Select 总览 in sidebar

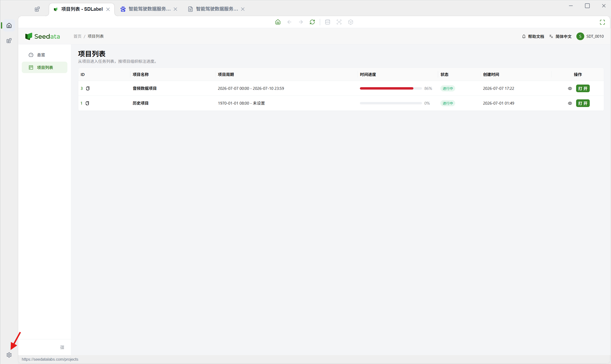(44, 55)
